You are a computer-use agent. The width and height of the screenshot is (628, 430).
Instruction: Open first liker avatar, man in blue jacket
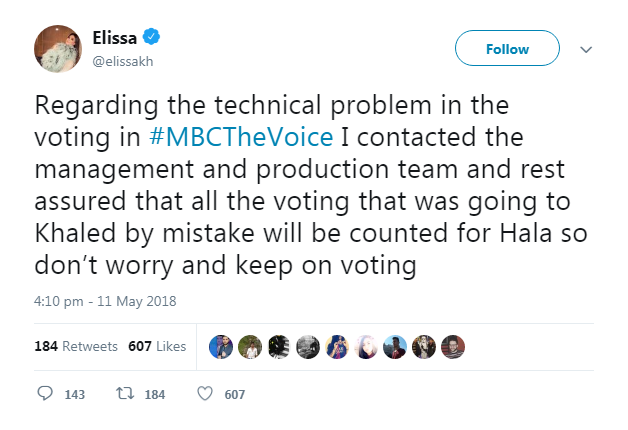pyautogui.click(x=221, y=346)
